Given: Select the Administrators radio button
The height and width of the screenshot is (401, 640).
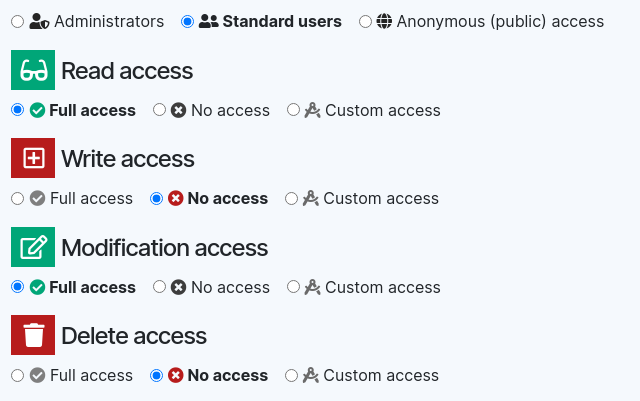Looking at the screenshot, I should tap(17, 21).
